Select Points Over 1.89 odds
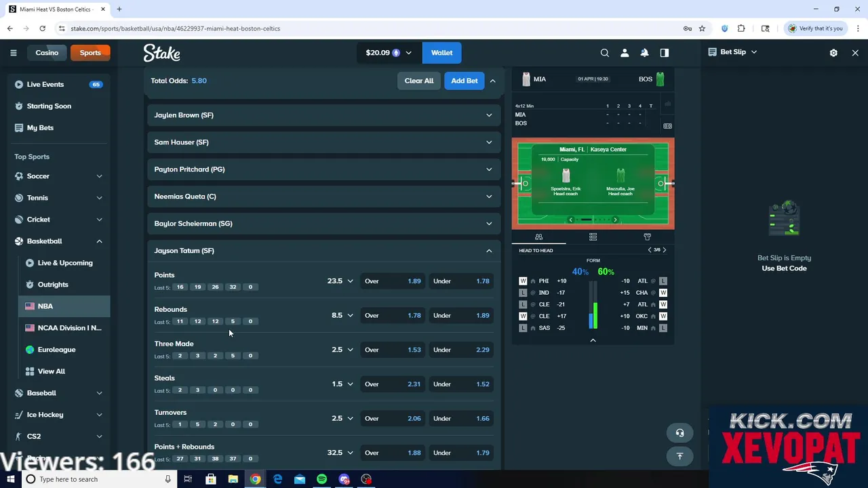 coord(393,281)
